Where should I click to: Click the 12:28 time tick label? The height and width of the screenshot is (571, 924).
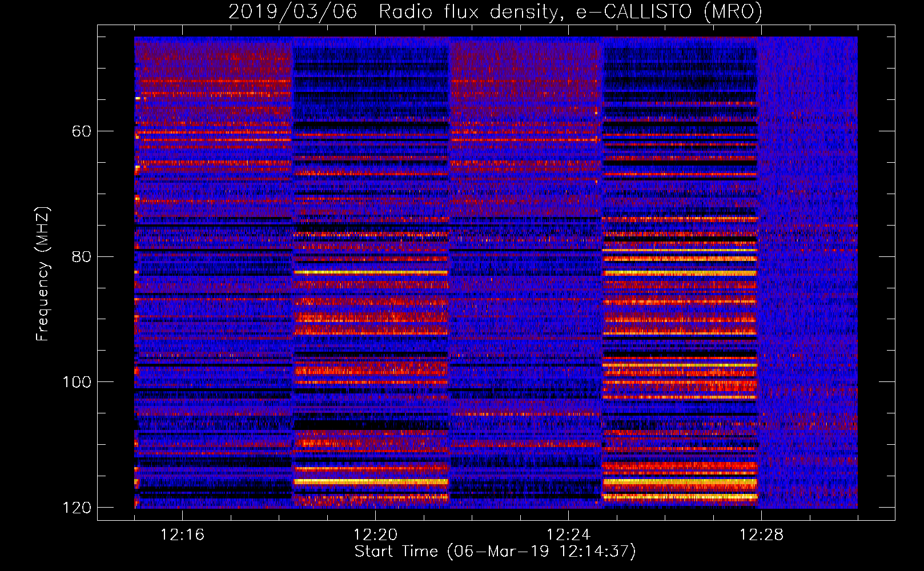click(x=761, y=535)
